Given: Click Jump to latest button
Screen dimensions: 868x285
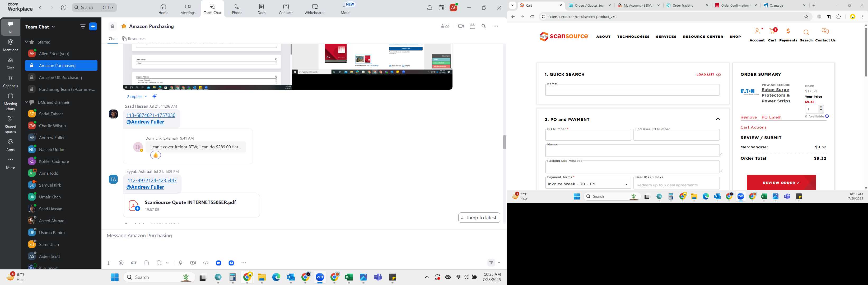Looking at the screenshot, I should click(479, 218).
